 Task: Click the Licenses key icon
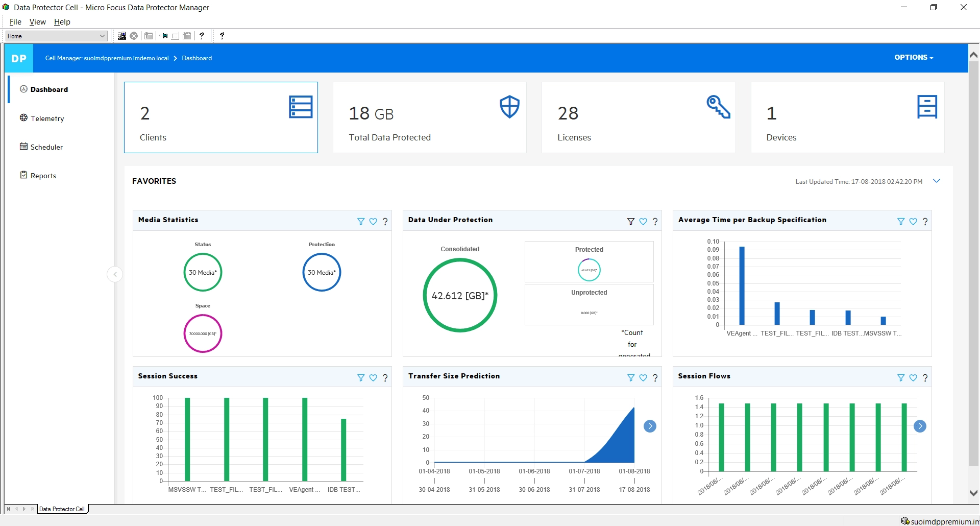point(718,107)
